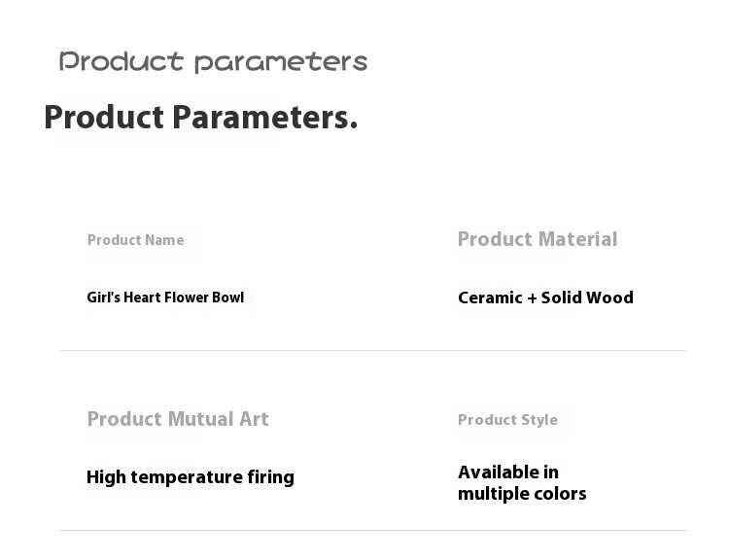Select the "Product Style" label

coord(507,420)
